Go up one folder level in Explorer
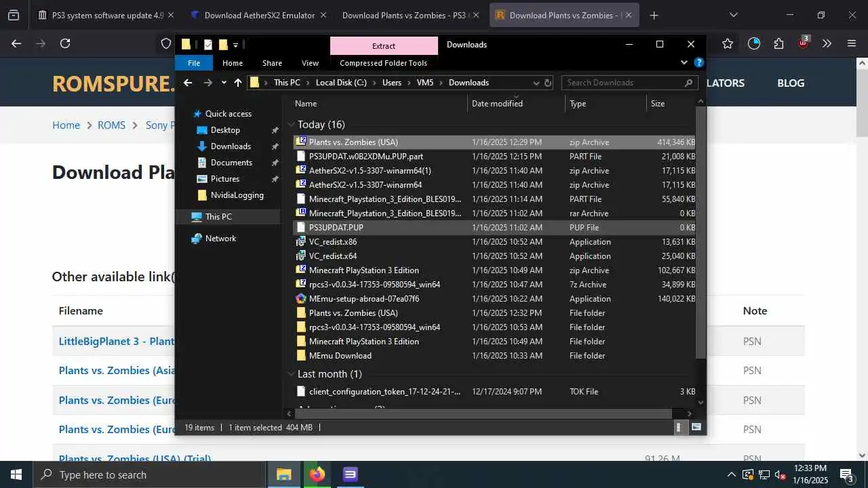 pos(238,83)
